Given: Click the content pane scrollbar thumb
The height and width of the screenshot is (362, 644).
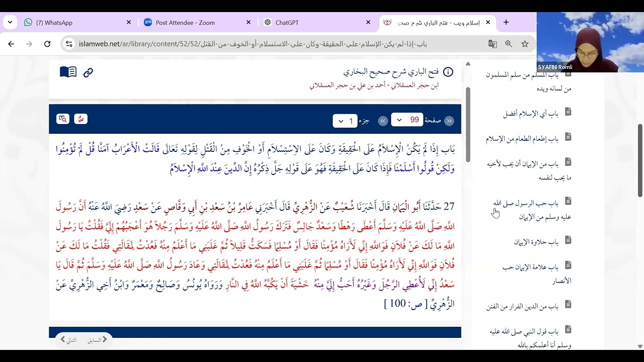Looking at the screenshot, I should coord(468,124).
